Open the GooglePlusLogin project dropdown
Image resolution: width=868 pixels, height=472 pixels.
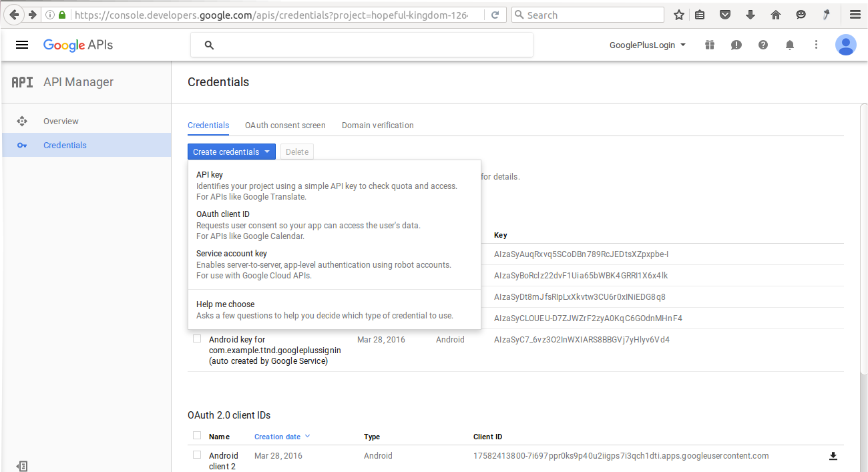coord(648,45)
